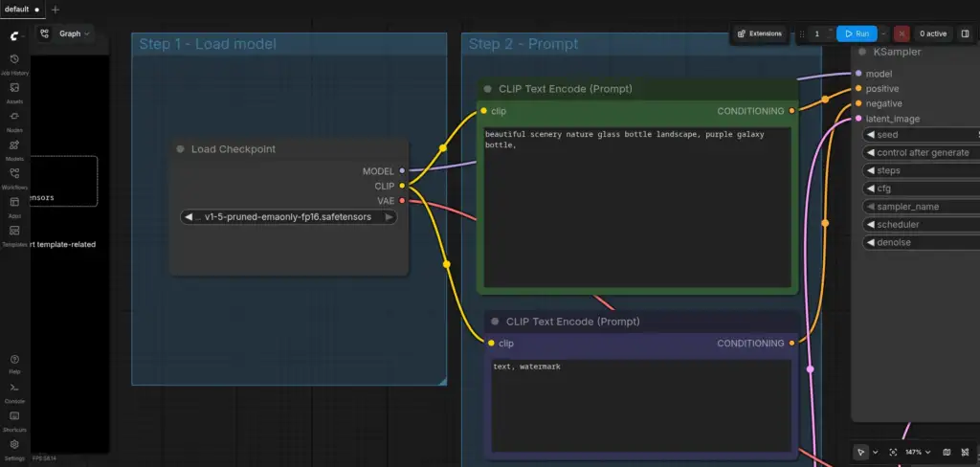
Task: Click the fit view icon near zoom
Action: click(x=893, y=452)
